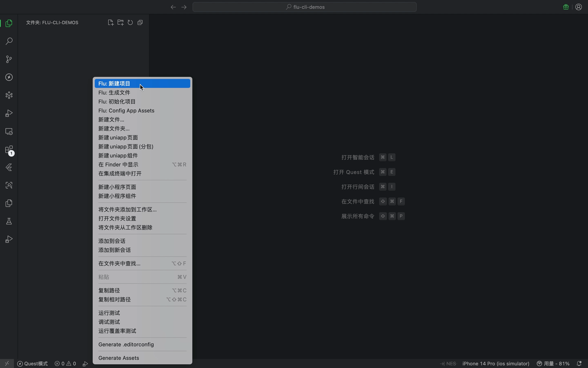Viewport: 588px width, 368px height.
Task: Choose 打开文件夹设置
Action: 143,218
